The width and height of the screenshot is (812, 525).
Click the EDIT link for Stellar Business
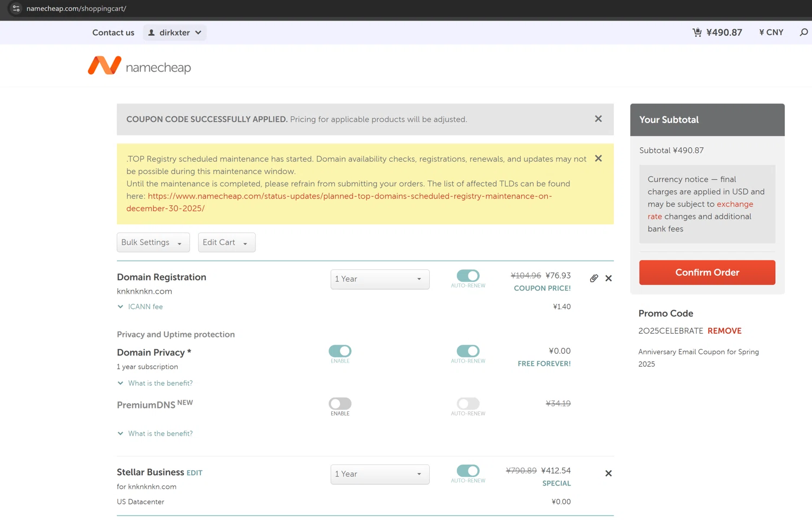click(194, 473)
